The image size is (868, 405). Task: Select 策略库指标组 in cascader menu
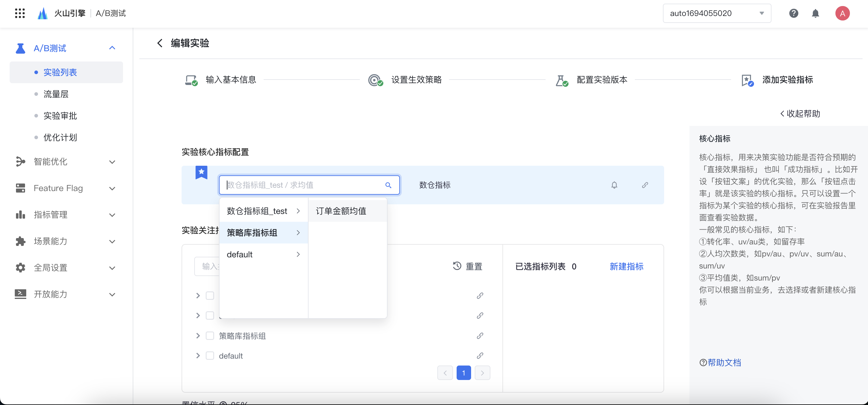264,233
